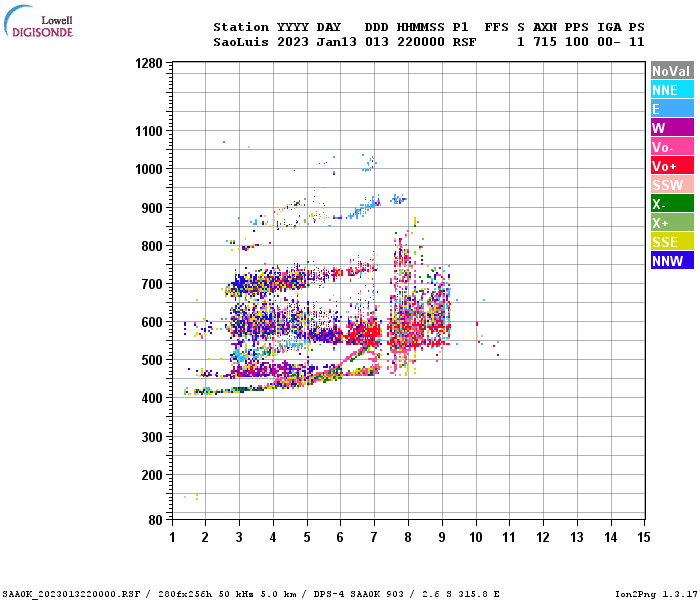Click the AXN value 715
The height and width of the screenshot is (600, 700).
pyautogui.click(x=545, y=42)
